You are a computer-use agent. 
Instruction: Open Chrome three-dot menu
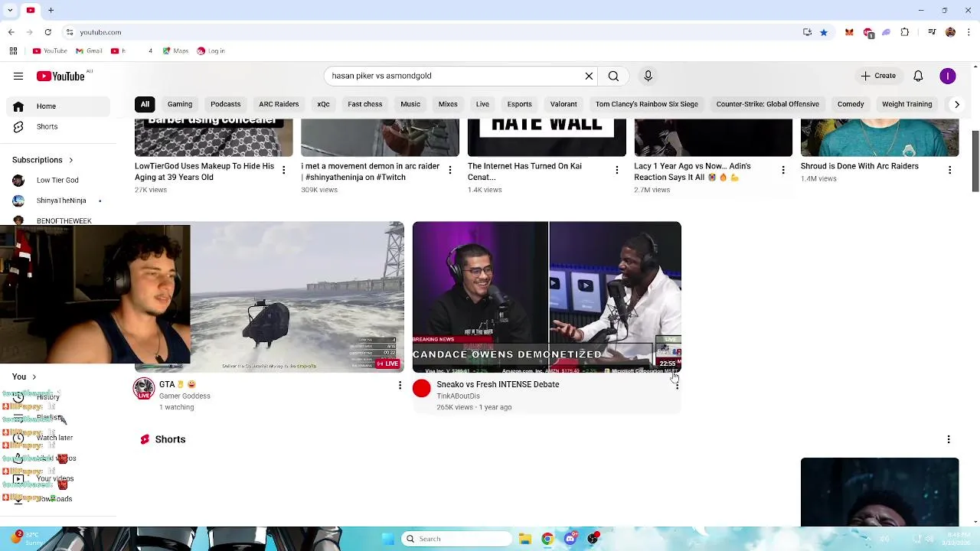(969, 32)
